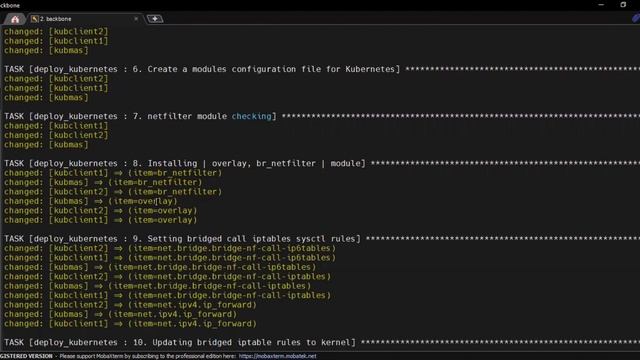Open the MobaXterm home tab icon

[x=15, y=19]
